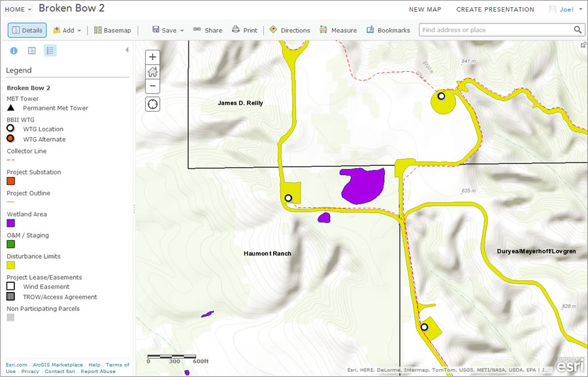Image resolution: width=588 pixels, height=377 pixels.
Task: View map details with the About info icon
Action: (14, 50)
